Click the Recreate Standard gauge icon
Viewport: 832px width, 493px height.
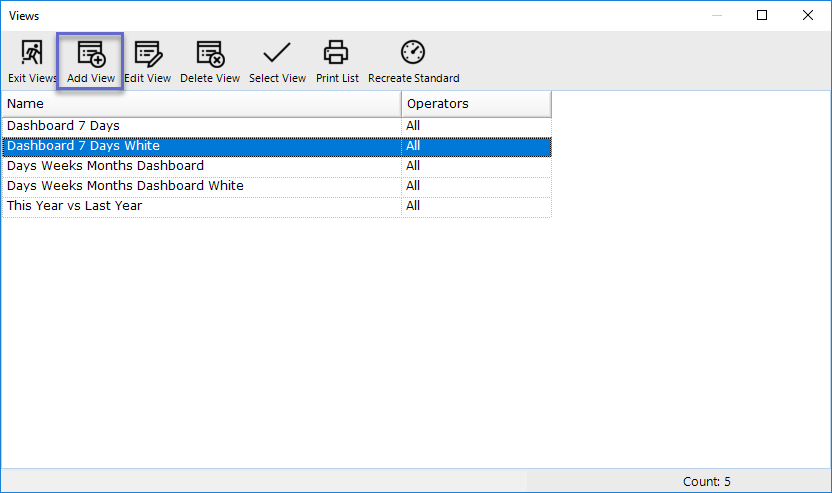tap(413, 52)
